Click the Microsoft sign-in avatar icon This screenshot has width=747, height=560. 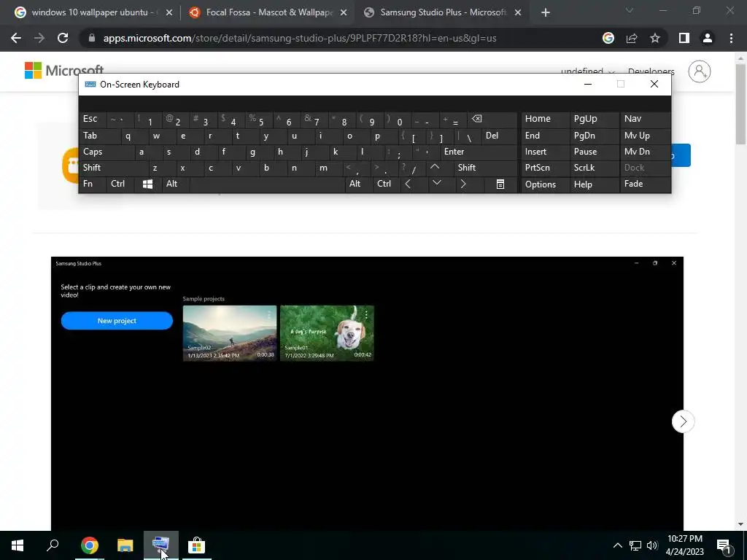point(700,71)
